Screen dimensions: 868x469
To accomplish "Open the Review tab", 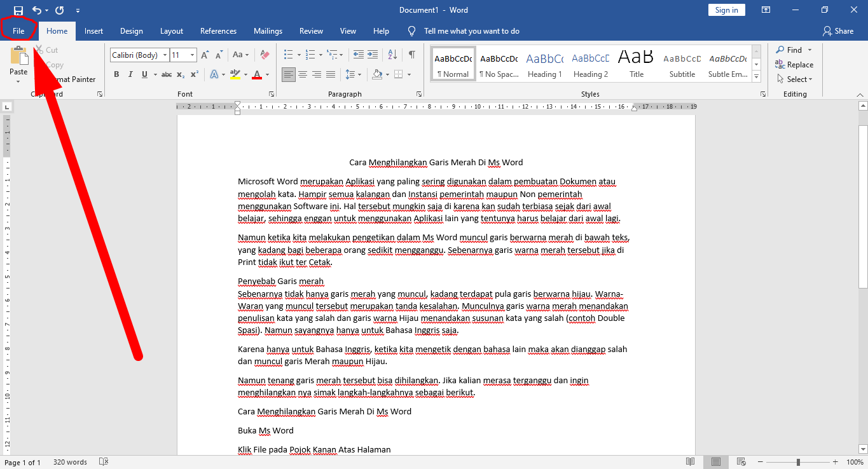I will (x=311, y=31).
